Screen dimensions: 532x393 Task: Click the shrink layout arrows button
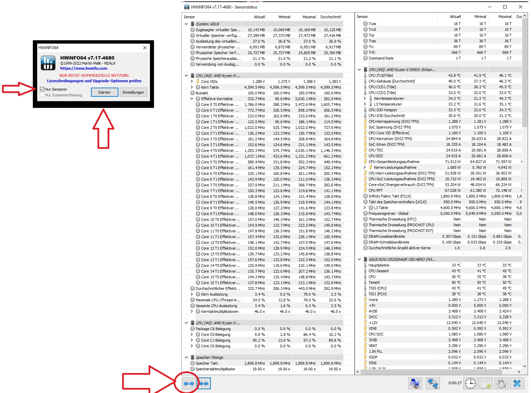coord(204,384)
